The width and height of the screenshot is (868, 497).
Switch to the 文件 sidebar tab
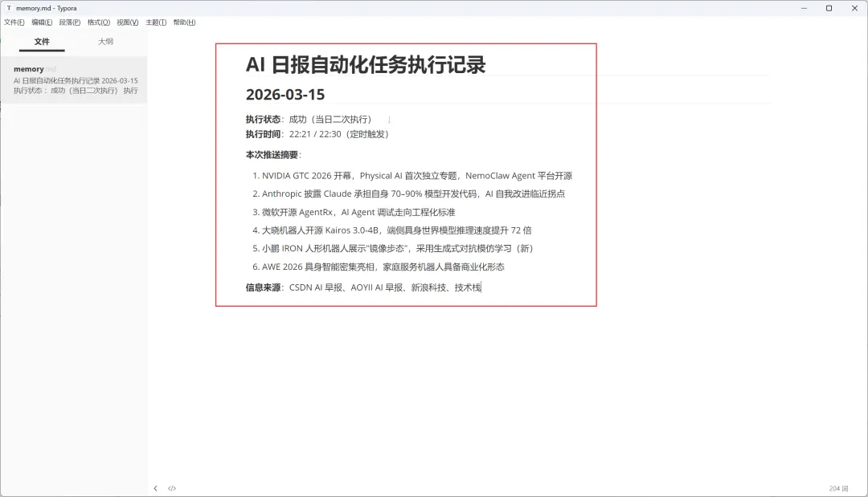pos(42,42)
